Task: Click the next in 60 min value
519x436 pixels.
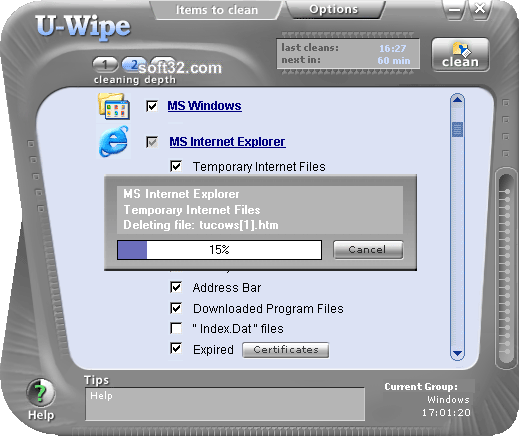Action: [394, 61]
